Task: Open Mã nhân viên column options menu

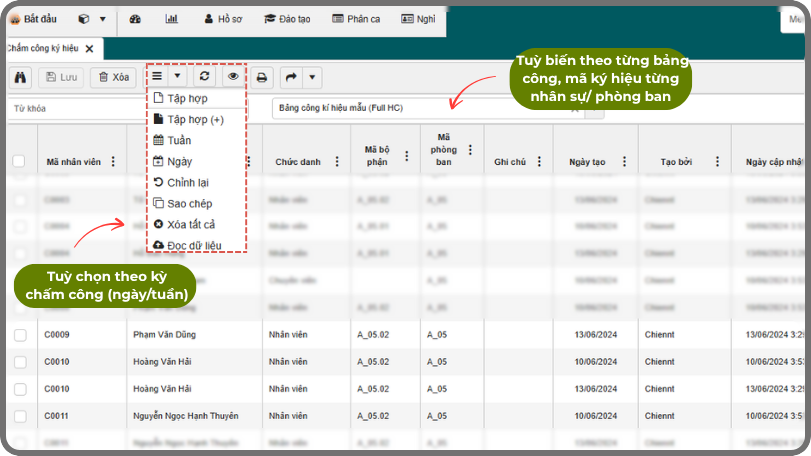Action: click(113, 162)
